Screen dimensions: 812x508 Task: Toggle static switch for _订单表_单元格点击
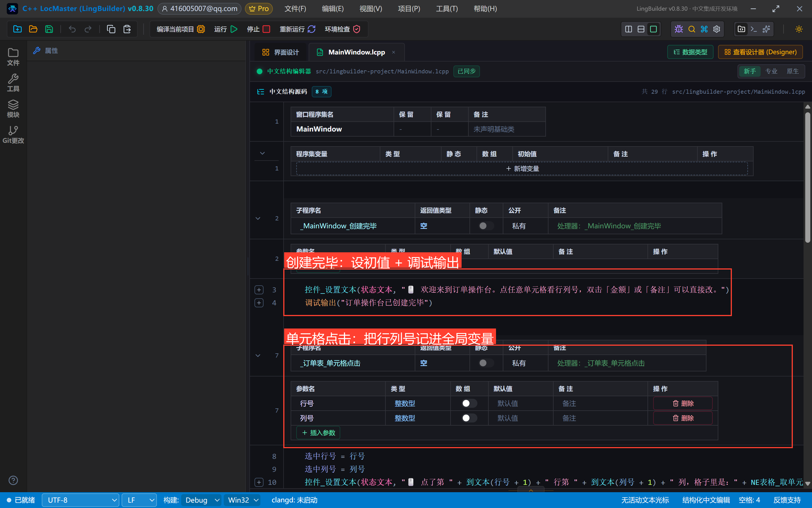[x=486, y=363]
